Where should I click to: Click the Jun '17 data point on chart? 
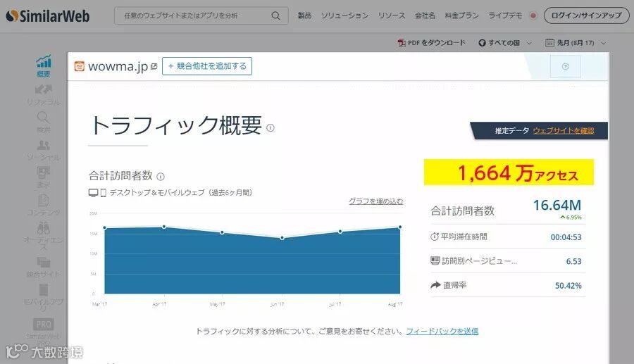click(x=282, y=238)
